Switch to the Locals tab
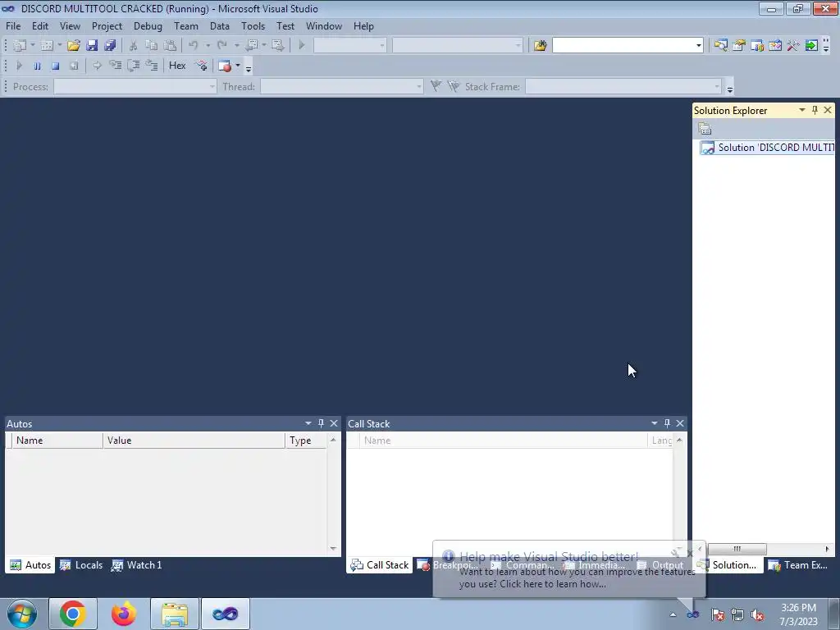Screen dimensions: 840x630 coord(81,565)
